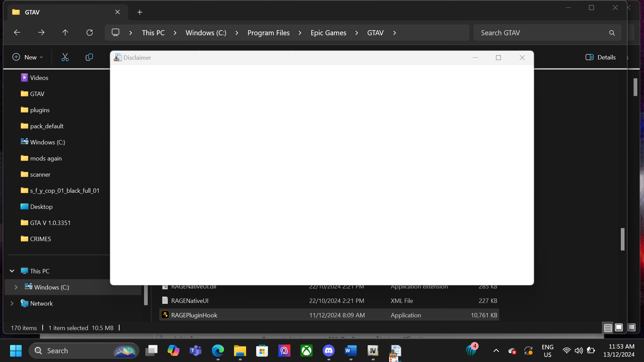Screen dimensions: 644x362
Task: Expand Windows (C:) under This PC
Action: coord(16,287)
